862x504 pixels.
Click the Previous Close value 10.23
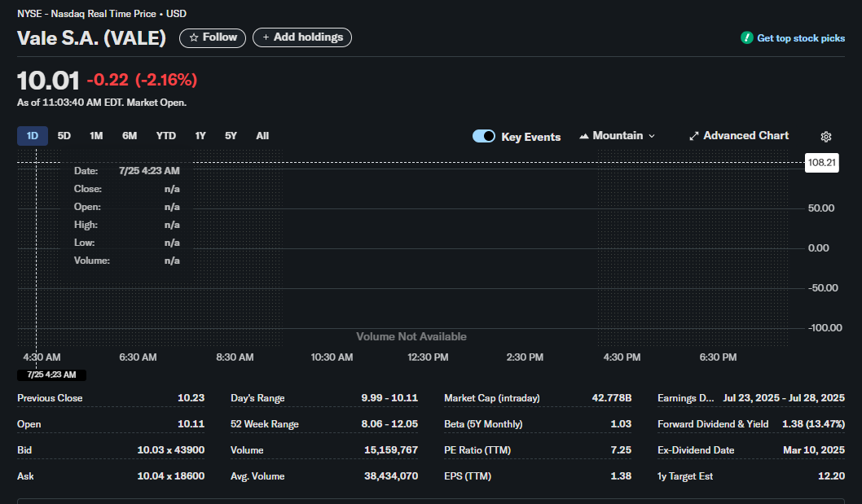191,398
